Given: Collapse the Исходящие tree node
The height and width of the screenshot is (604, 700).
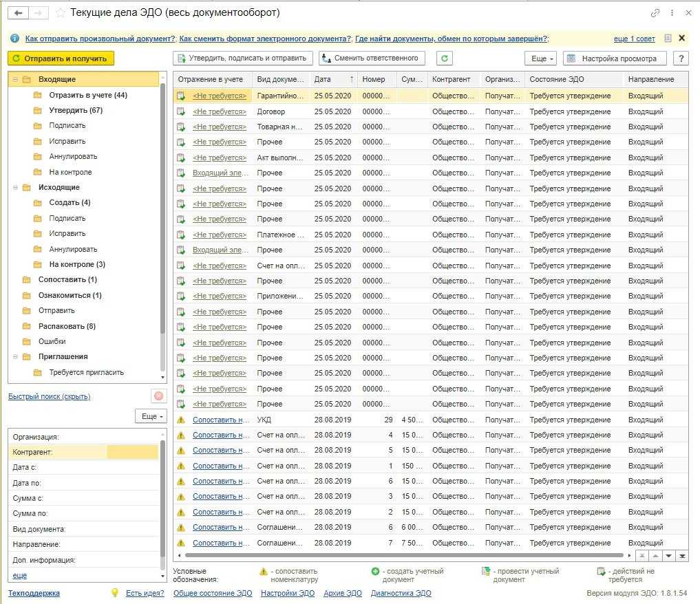Looking at the screenshot, I should pos(14,187).
